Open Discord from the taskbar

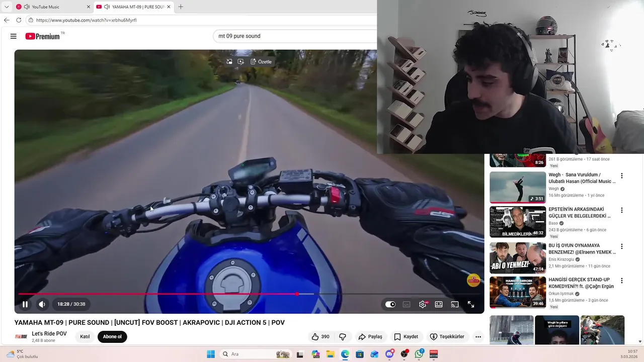(389, 354)
